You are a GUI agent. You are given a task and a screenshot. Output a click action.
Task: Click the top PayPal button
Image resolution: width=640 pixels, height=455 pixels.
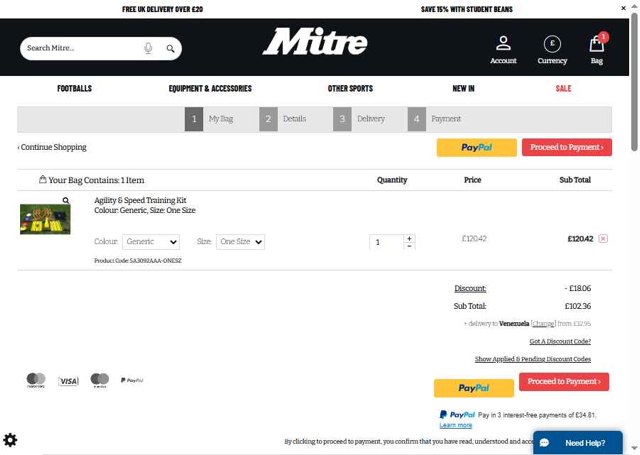[x=476, y=147]
